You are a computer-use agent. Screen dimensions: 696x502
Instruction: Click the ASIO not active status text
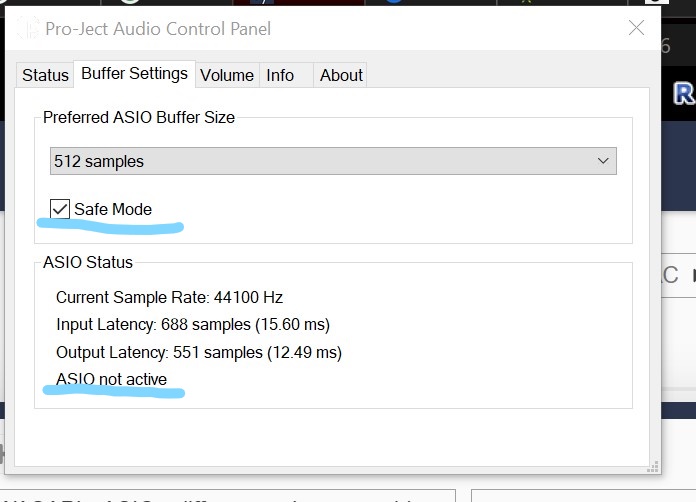coord(111,379)
